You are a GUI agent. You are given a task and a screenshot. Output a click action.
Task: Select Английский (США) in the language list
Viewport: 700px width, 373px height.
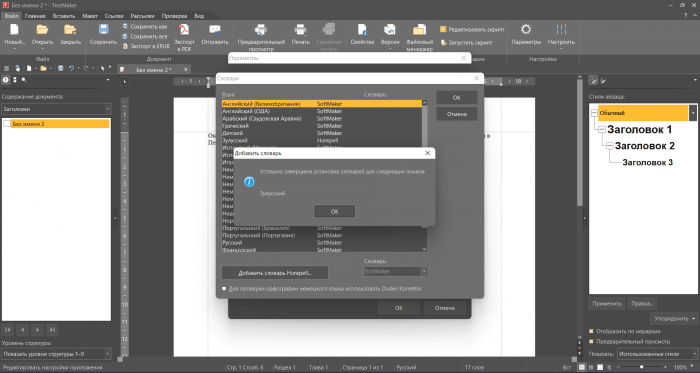[321, 111]
